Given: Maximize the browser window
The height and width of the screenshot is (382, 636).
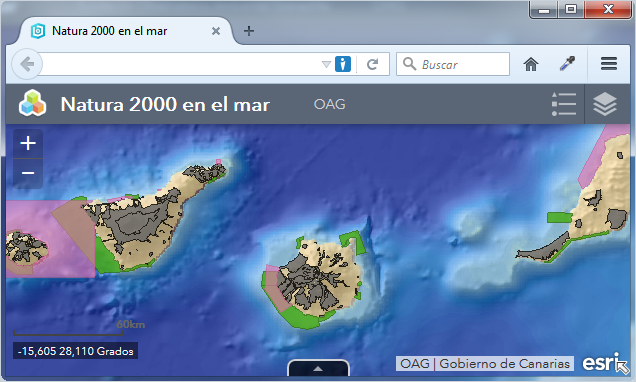Looking at the screenshot, I should coord(571,9).
